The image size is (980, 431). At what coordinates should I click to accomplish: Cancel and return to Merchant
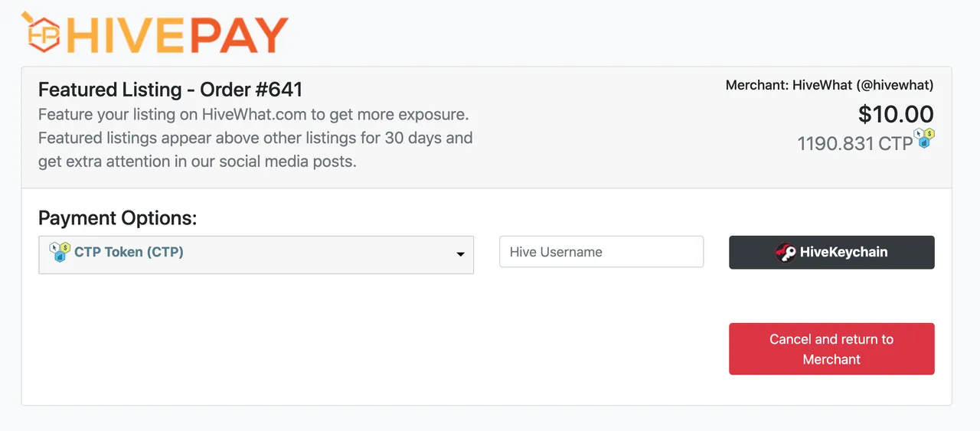coord(831,349)
